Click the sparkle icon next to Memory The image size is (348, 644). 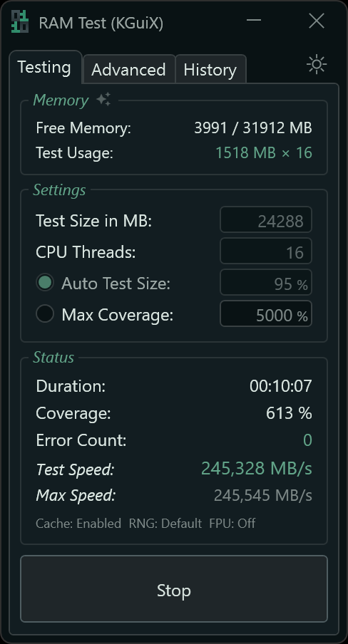(103, 100)
